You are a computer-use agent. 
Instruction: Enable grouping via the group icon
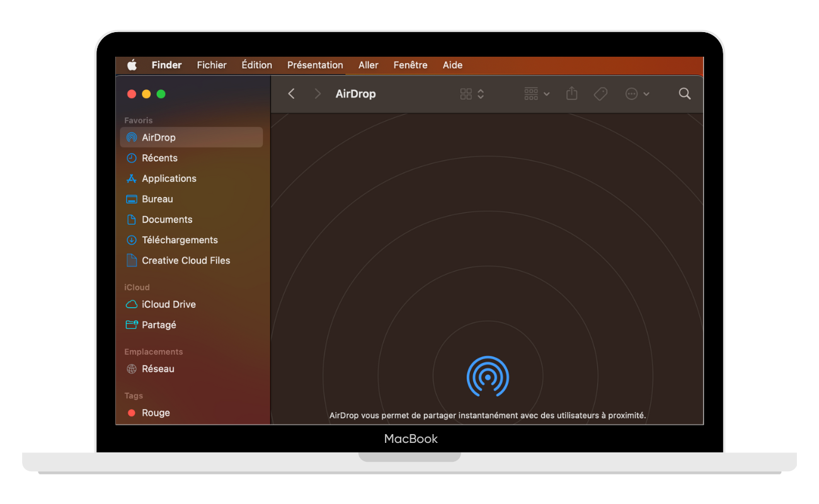pyautogui.click(x=531, y=93)
